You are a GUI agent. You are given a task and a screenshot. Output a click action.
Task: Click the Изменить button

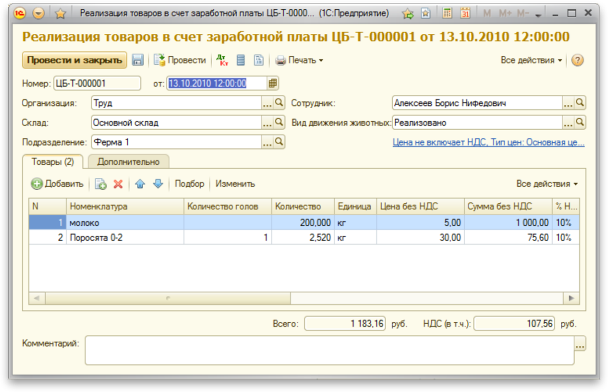pos(235,184)
